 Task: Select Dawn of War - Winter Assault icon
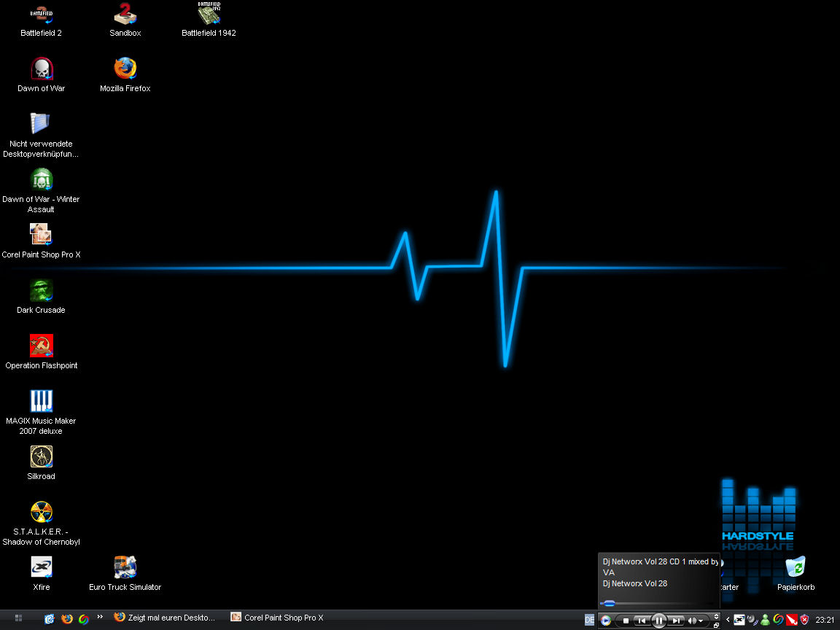click(x=41, y=190)
